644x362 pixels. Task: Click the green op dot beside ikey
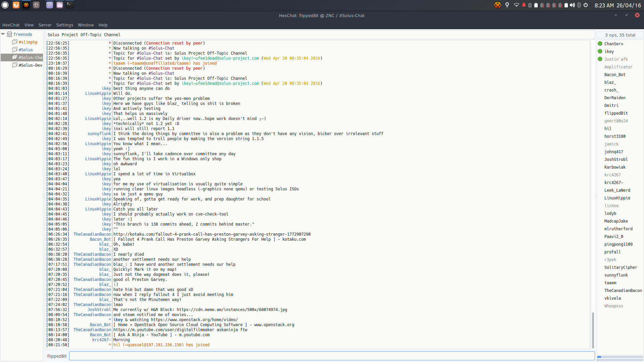tap(600, 51)
